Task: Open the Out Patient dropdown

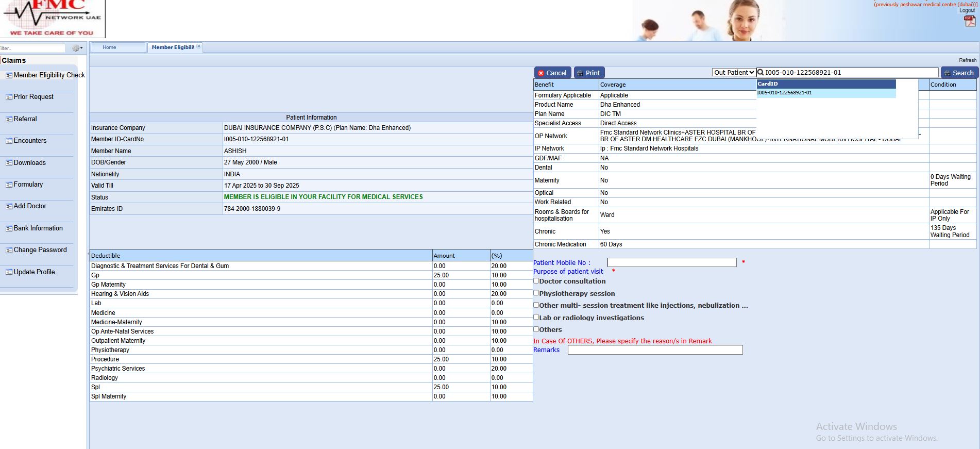Action: [x=734, y=73]
